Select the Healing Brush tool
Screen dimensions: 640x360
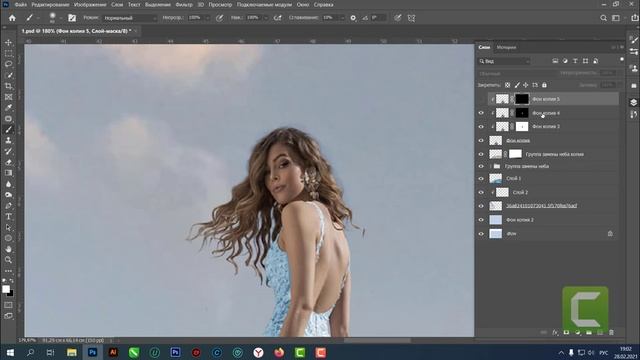(x=8, y=119)
